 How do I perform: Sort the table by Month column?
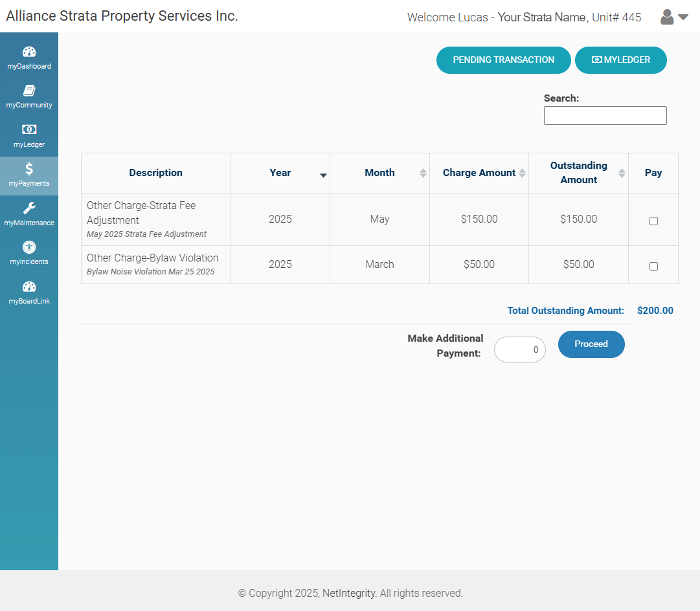[x=423, y=173]
